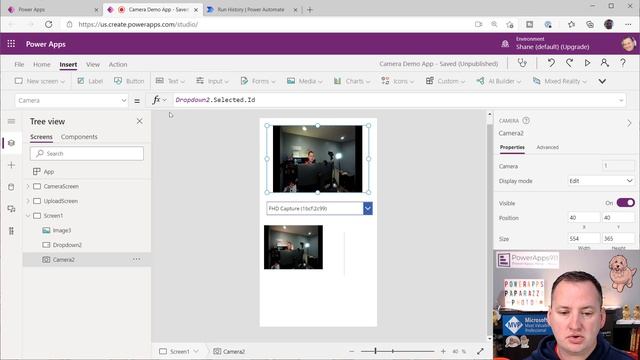Collapse Screen1 in tree view
Screen dimensions: 640x360
click(x=28, y=216)
